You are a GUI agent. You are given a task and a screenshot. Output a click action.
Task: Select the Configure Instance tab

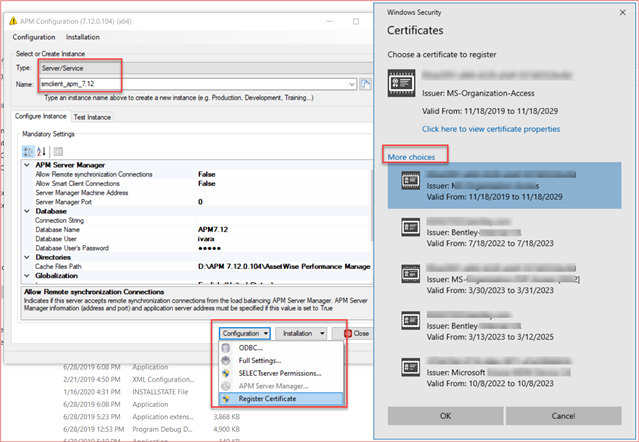click(x=41, y=117)
